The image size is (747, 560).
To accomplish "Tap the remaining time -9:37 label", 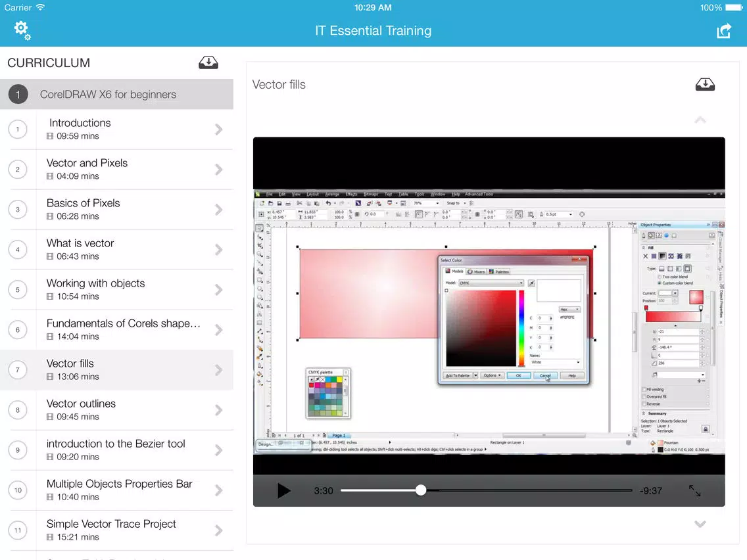I will (651, 490).
